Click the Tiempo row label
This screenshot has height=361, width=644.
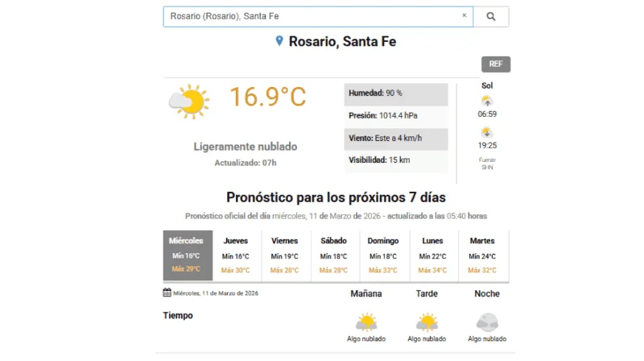coord(178,315)
